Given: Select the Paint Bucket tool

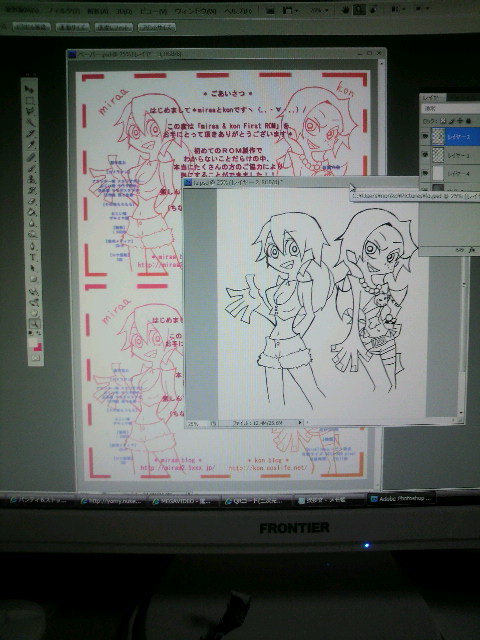Looking at the screenshot, I should point(32,212).
